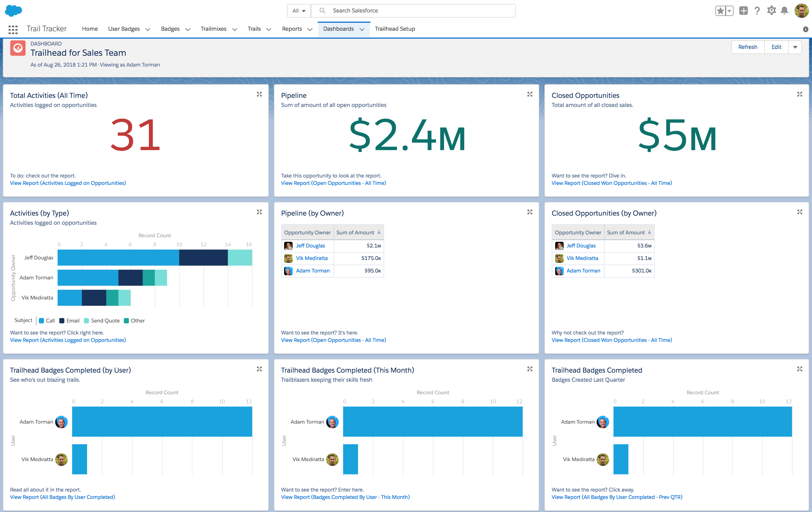Click the settings gear icon
The image size is (812, 512).
click(x=770, y=11)
